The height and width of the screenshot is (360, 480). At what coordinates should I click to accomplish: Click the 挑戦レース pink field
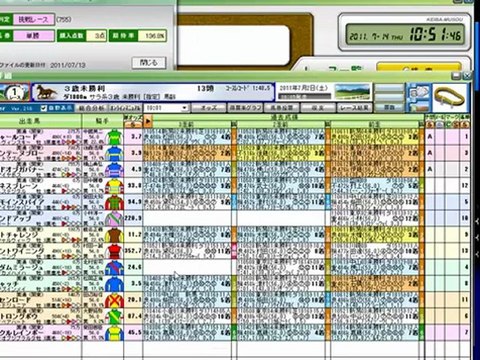(33, 20)
